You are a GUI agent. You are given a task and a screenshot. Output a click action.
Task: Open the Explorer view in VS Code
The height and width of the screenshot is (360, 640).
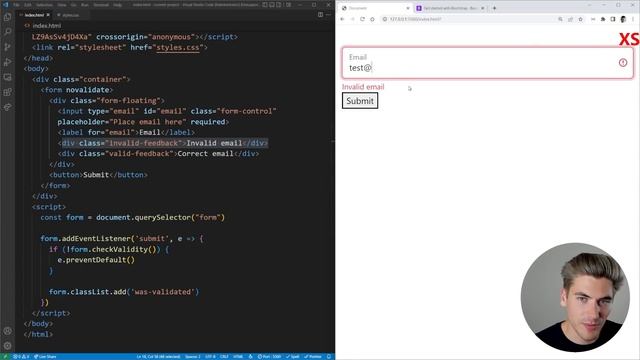tap(7, 17)
